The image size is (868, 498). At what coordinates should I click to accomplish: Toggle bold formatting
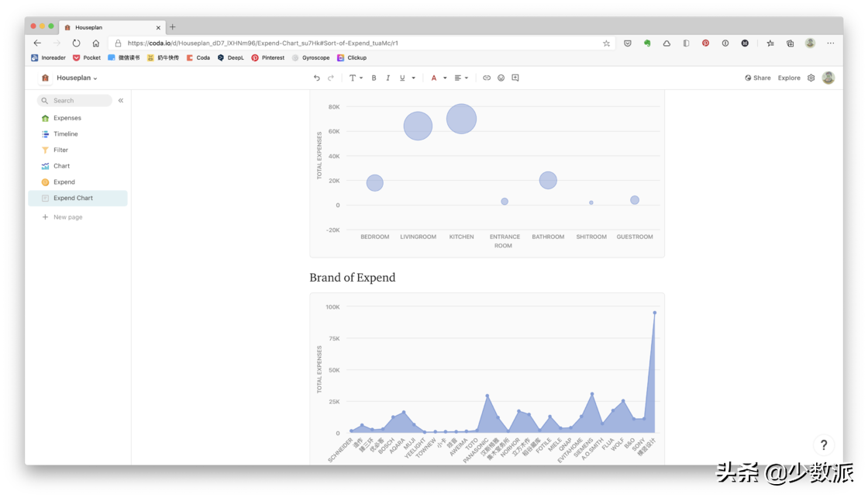click(x=374, y=78)
